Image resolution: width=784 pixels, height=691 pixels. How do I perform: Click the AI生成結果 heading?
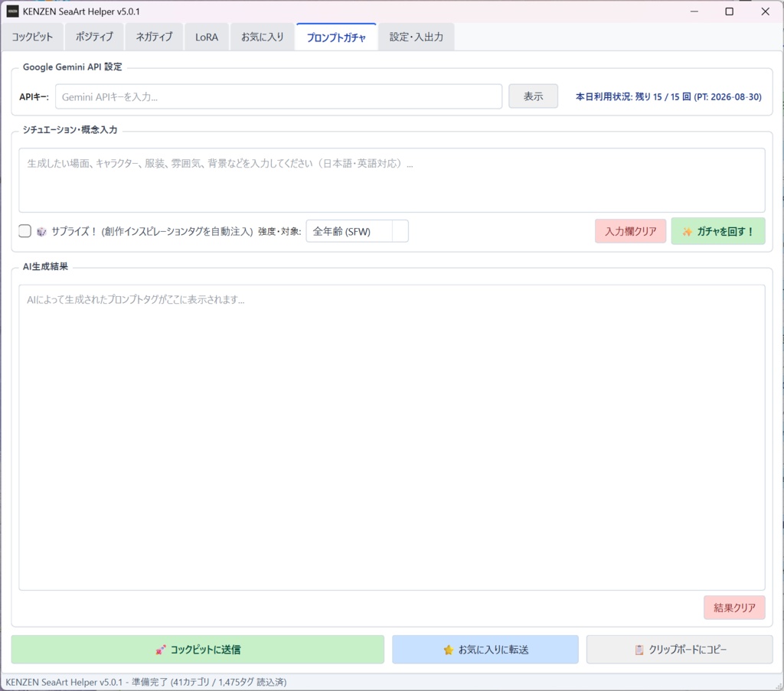[x=45, y=267]
